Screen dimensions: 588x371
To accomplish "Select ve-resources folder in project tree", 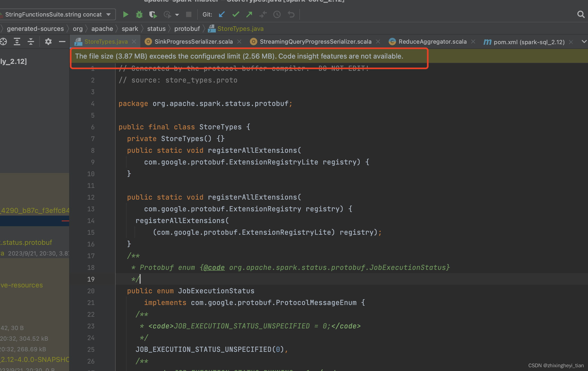I will [22, 285].
